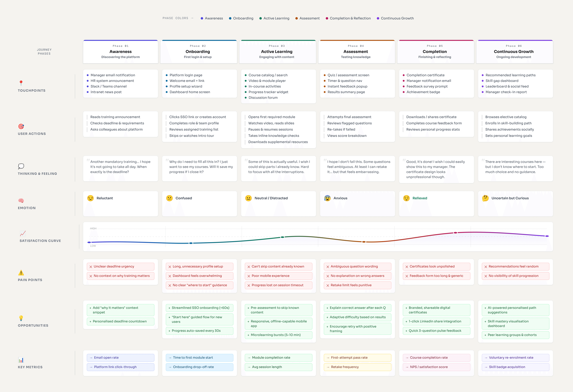Image resolution: width=573 pixels, height=392 pixels.
Task: Click 'Recommendations feel random' pain point
Action: point(515,266)
